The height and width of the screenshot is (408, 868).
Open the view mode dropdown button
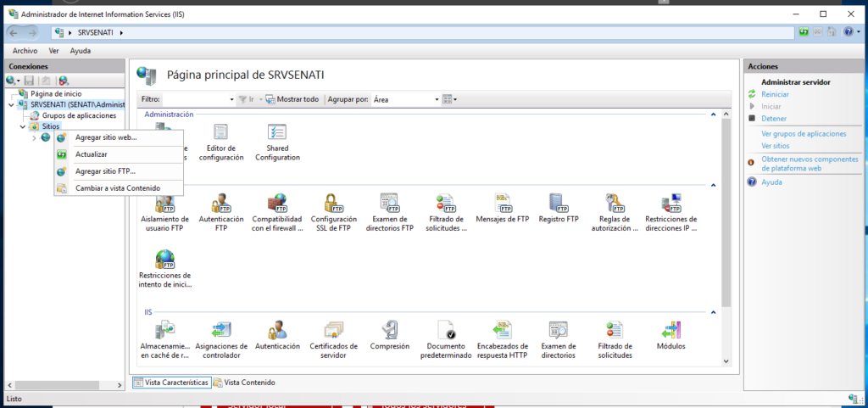450,99
